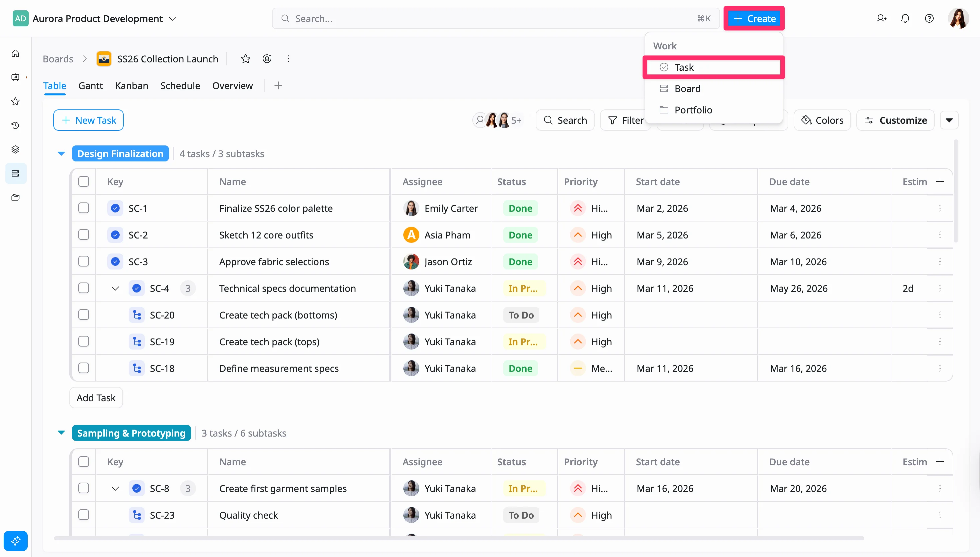Choose Portfolio from the Create menu

[x=714, y=110]
